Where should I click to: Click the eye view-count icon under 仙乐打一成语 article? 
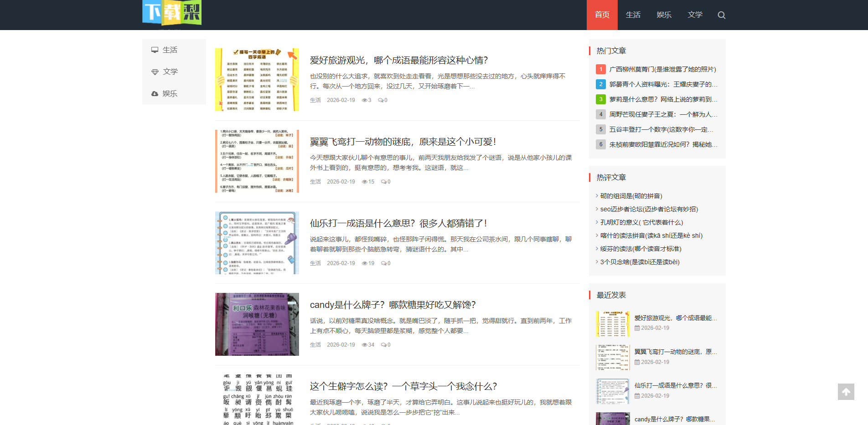coord(364,263)
